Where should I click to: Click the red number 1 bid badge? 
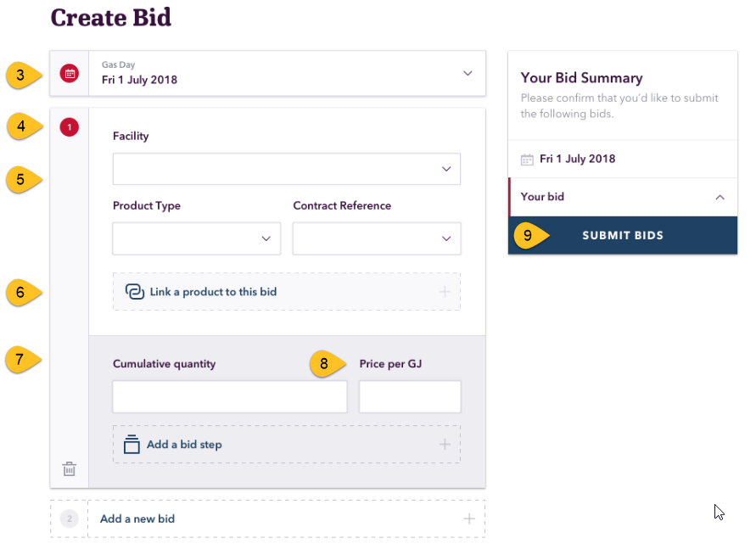click(x=70, y=127)
